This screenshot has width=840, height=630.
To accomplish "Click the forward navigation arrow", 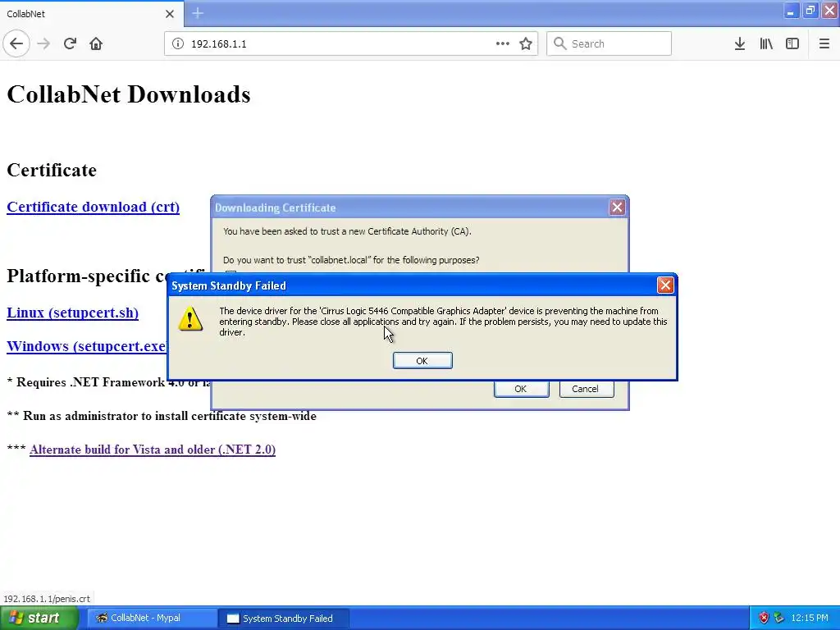I will [x=43, y=43].
